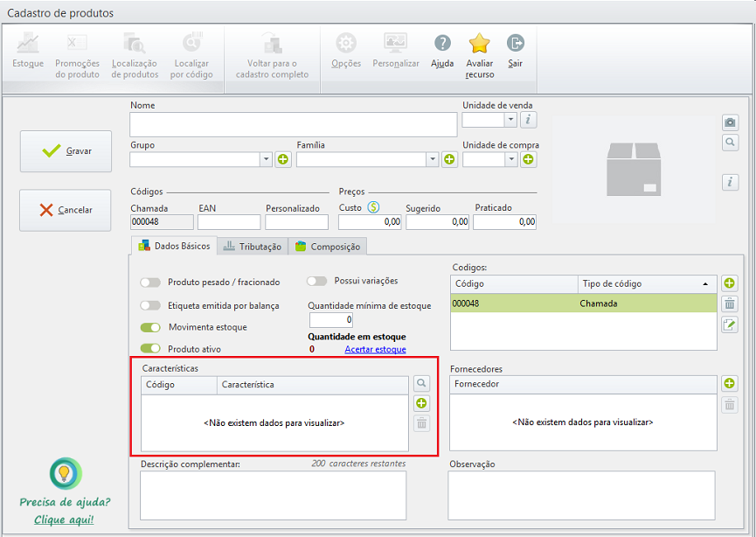This screenshot has height=537, width=756.
Task: Open Unidade de venda dropdown
Action: pyautogui.click(x=510, y=120)
